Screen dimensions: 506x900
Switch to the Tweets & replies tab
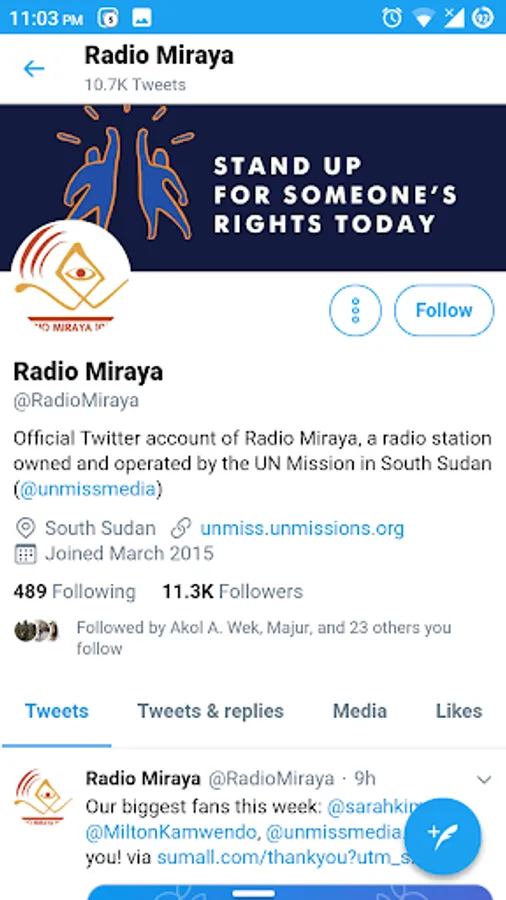coord(211,711)
